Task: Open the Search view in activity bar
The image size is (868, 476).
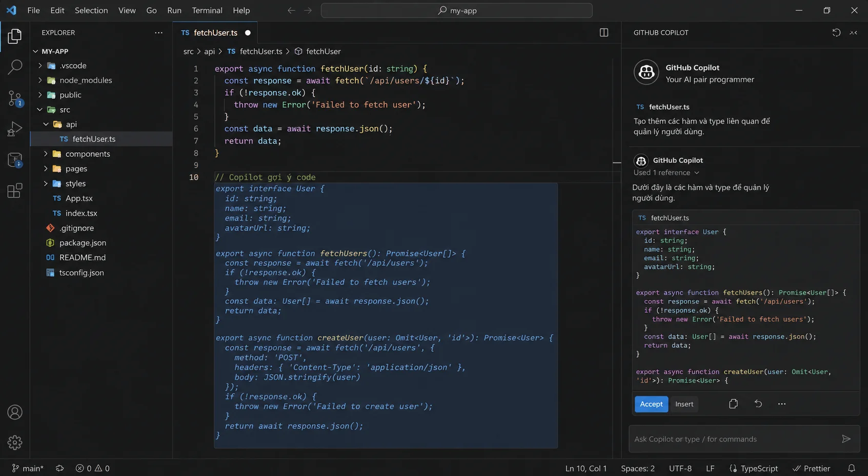Action: click(15, 67)
